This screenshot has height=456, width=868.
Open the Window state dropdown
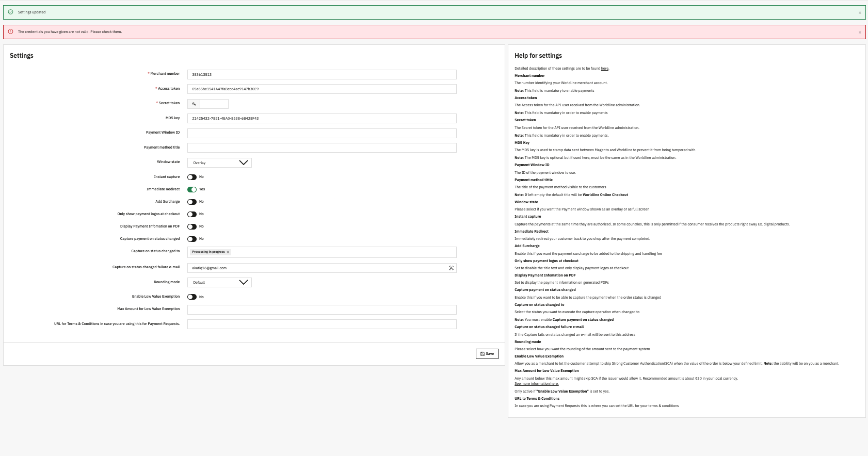tap(219, 162)
